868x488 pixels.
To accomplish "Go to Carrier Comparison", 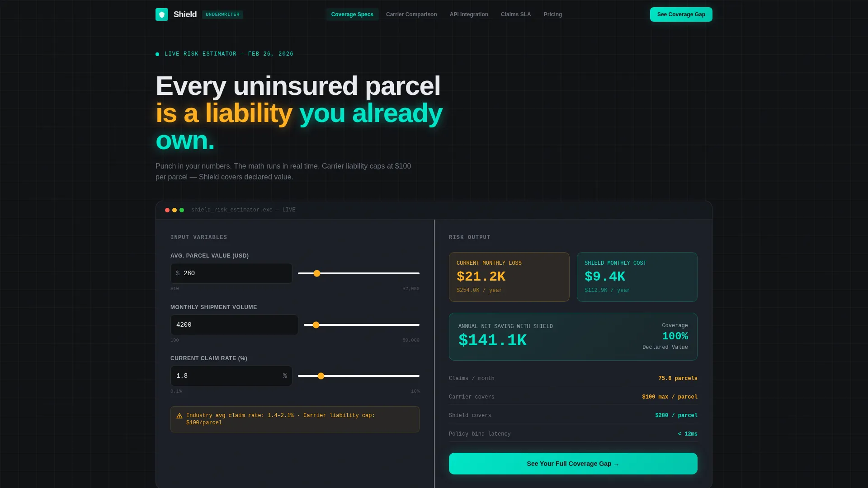I will pos(411,14).
